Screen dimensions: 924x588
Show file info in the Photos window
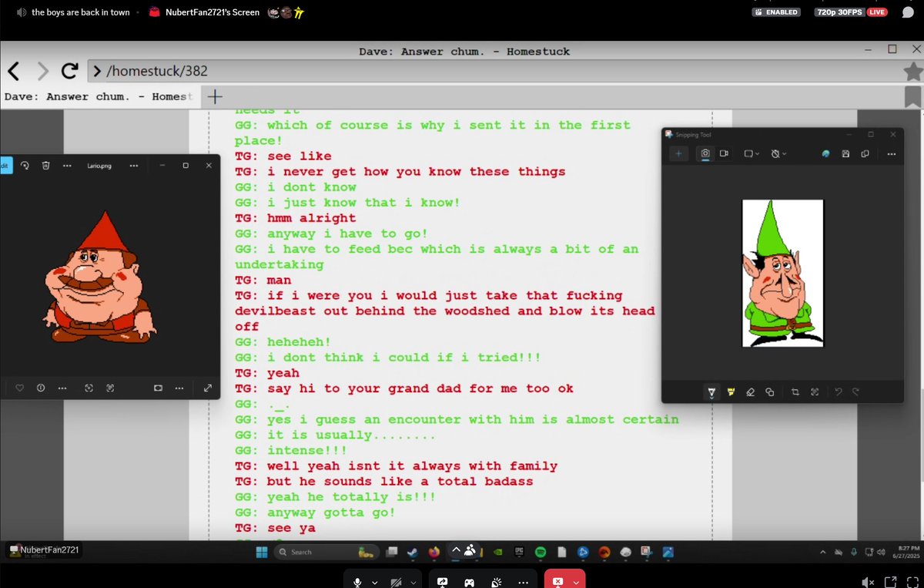pyautogui.click(x=41, y=388)
